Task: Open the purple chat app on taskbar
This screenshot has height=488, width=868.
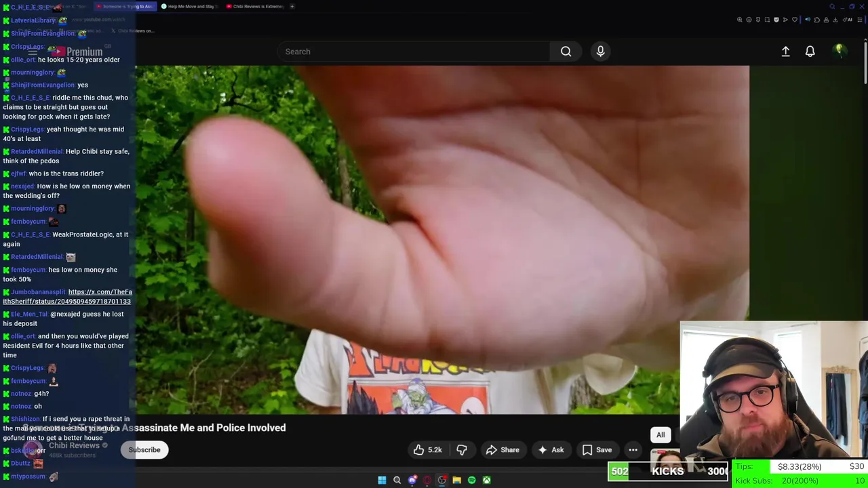Action: pos(412,480)
